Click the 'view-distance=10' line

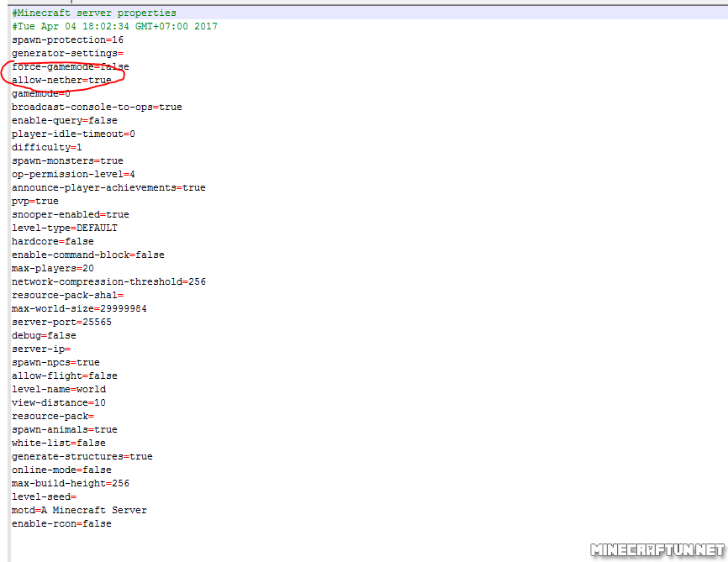[x=59, y=403]
